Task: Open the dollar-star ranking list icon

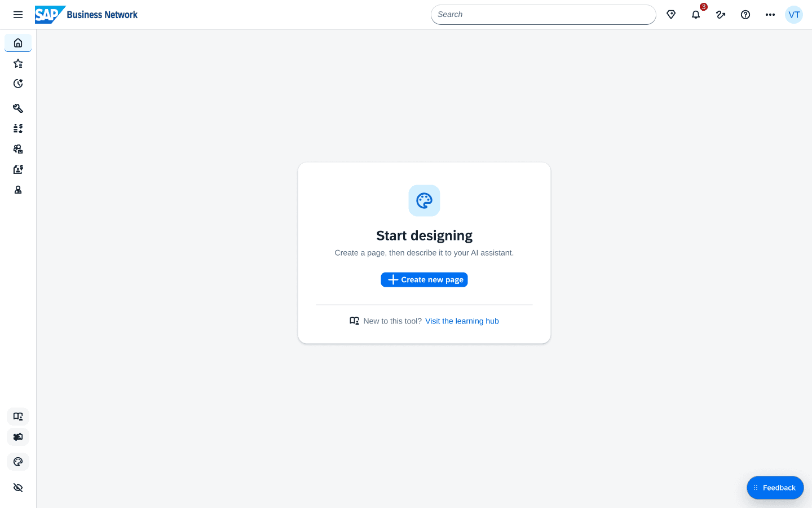Action: pos(18,129)
